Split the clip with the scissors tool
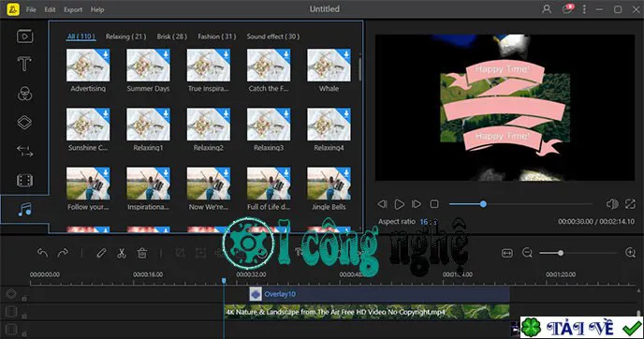The height and width of the screenshot is (339, 644). pyautogui.click(x=121, y=253)
